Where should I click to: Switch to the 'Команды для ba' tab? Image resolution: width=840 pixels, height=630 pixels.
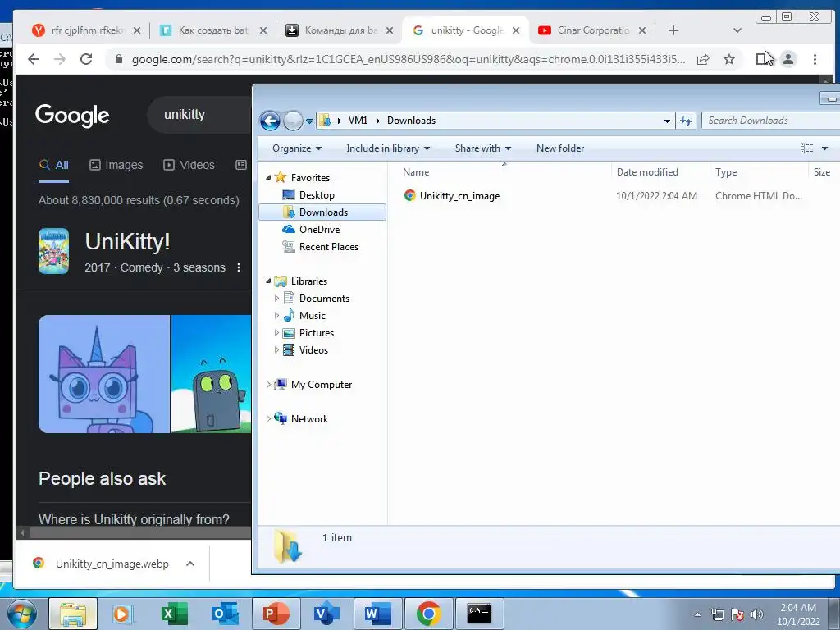click(x=340, y=30)
